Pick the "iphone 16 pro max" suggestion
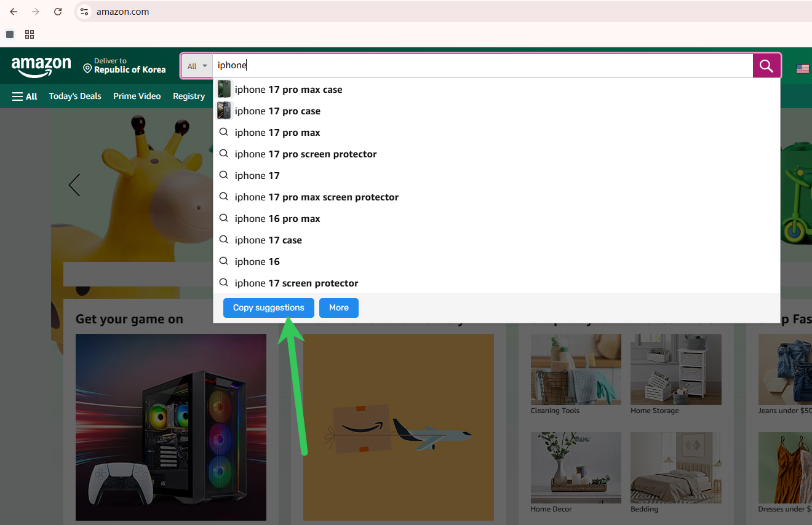 tap(277, 219)
